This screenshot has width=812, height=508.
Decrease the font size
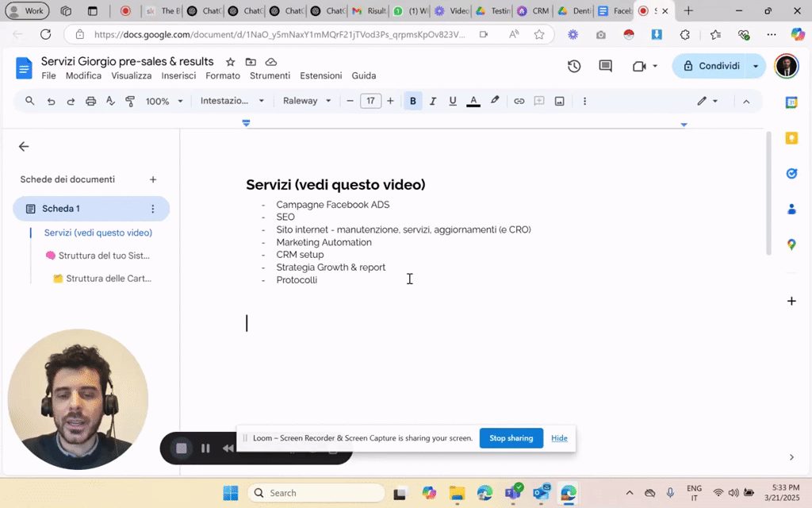point(350,101)
